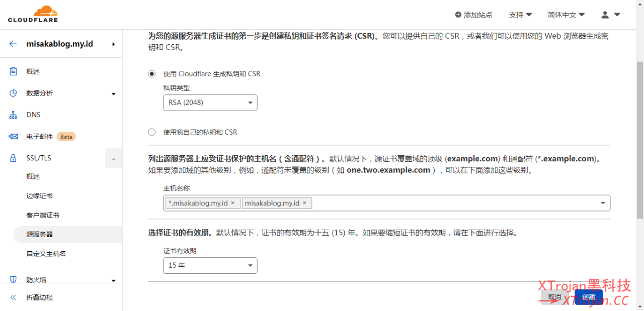Click the Cloudflare logo
The width and height of the screenshot is (644, 311).
[33, 14]
